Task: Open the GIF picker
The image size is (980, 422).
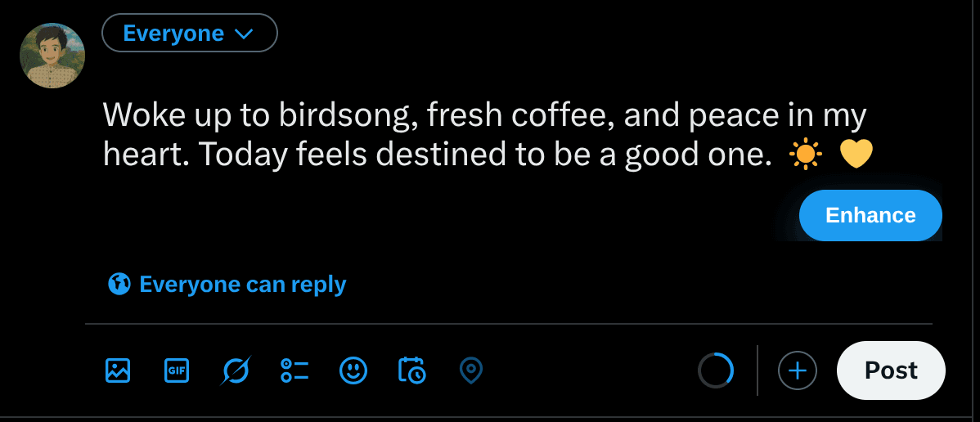Action: coord(177,370)
